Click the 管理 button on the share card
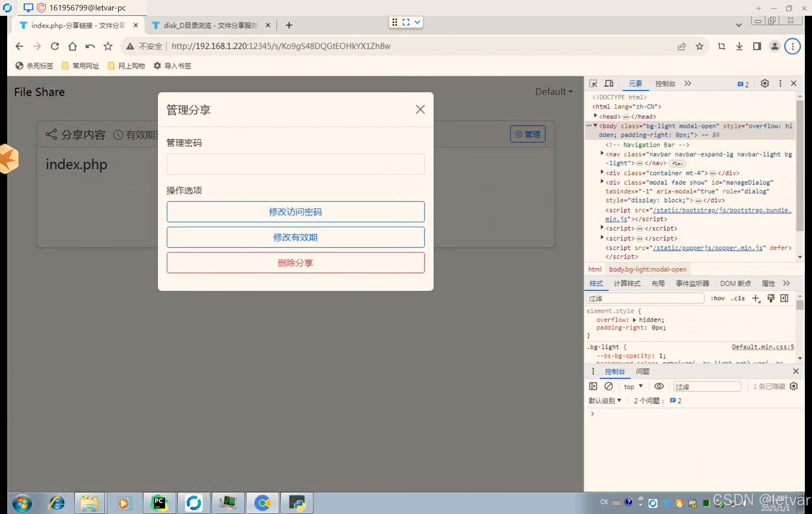This screenshot has height=514, width=812. pos(528,134)
